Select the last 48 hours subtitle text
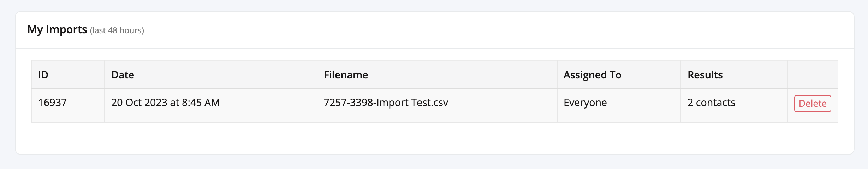Screen dimensions: 868x169 (x=117, y=30)
